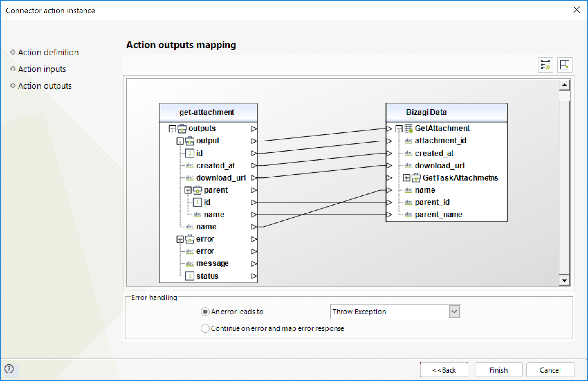
Task: Click the input connector arrow of GetTaskAttachmetns
Action: [389, 178]
